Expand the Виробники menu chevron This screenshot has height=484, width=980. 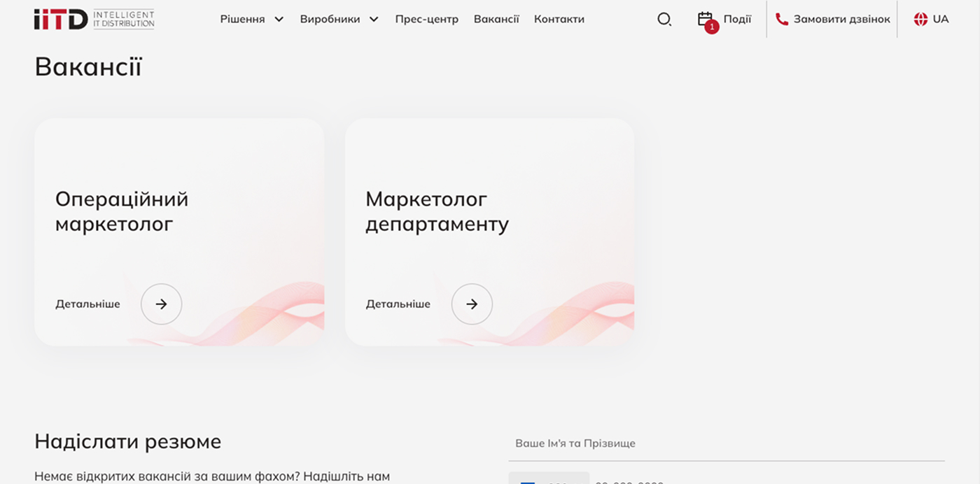pos(374,20)
